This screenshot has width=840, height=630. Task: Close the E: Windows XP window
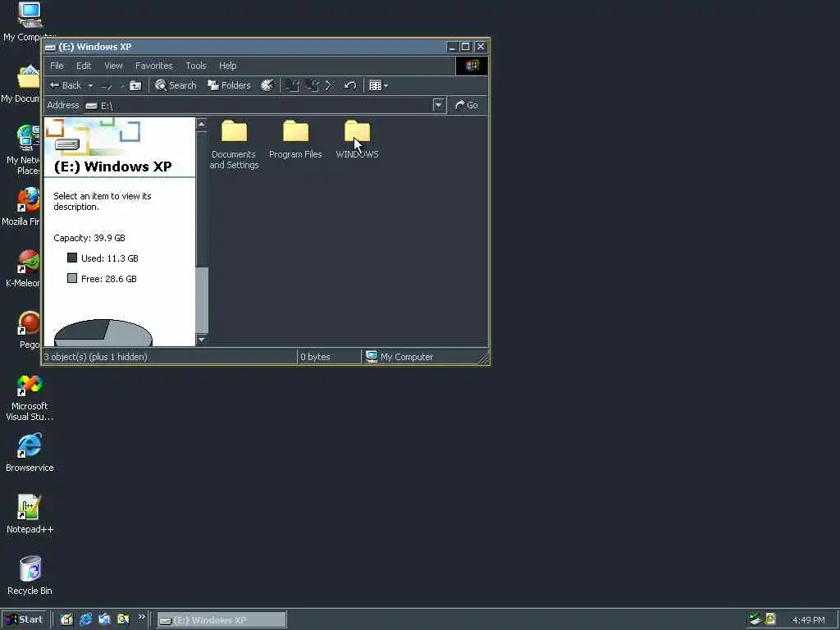click(481, 47)
